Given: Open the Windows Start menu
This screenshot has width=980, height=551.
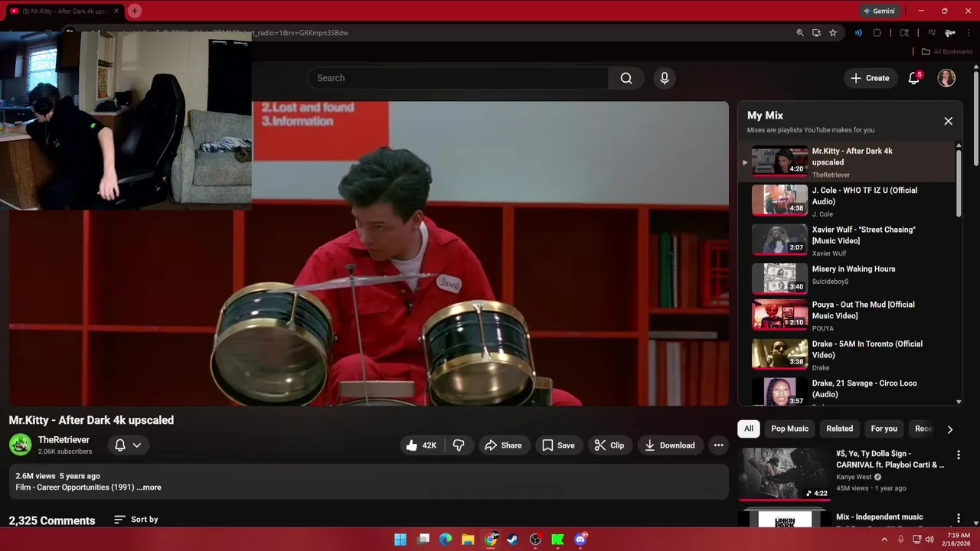Looking at the screenshot, I should pyautogui.click(x=400, y=540).
